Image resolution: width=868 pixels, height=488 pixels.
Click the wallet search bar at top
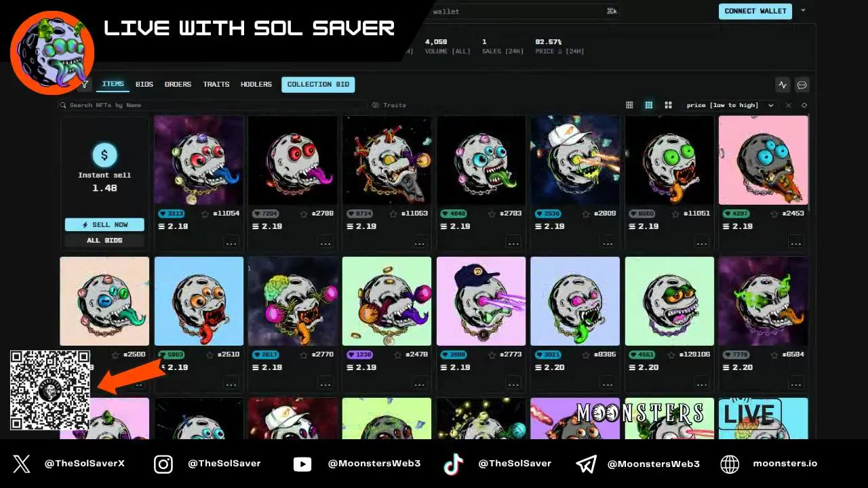pyautogui.click(x=524, y=11)
